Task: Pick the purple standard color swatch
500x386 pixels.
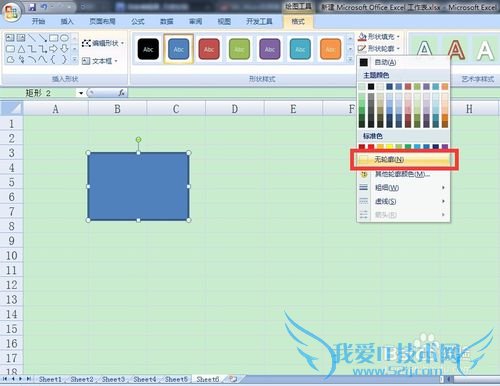Action: point(445,146)
